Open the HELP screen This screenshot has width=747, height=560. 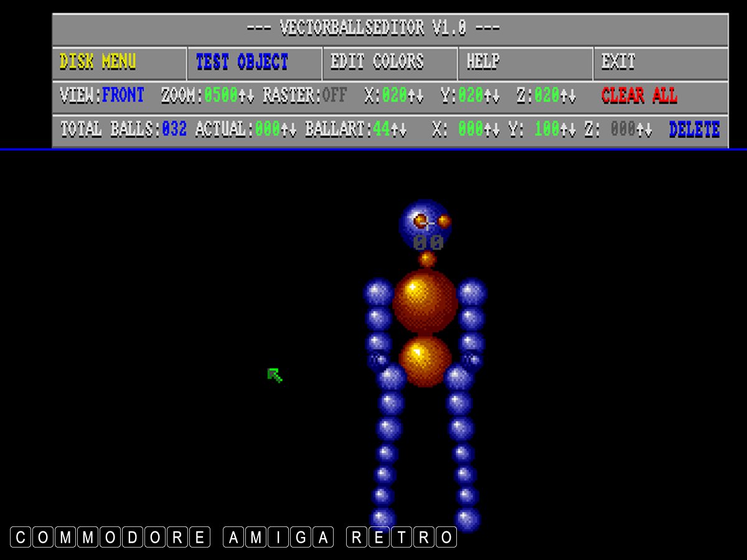pos(483,62)
